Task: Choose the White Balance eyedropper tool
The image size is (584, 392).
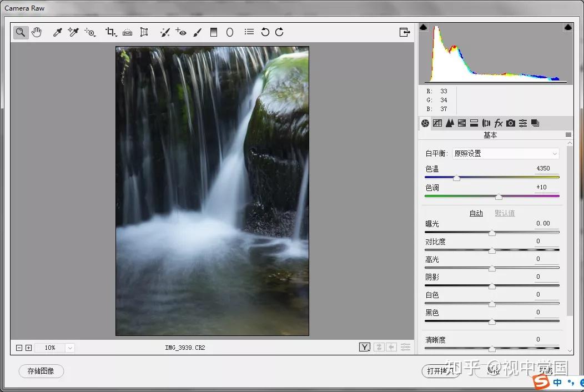Action: point(57,32)
